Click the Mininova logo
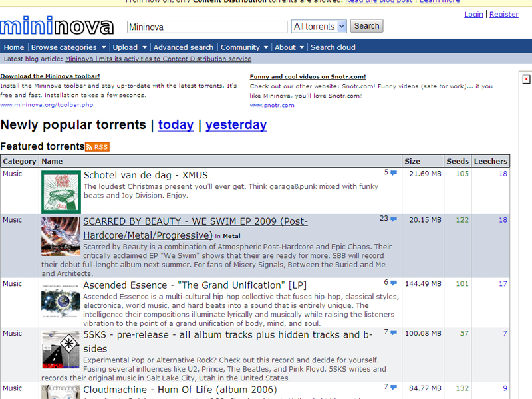Screen dimensions: 532x399 tap(57, 26)
